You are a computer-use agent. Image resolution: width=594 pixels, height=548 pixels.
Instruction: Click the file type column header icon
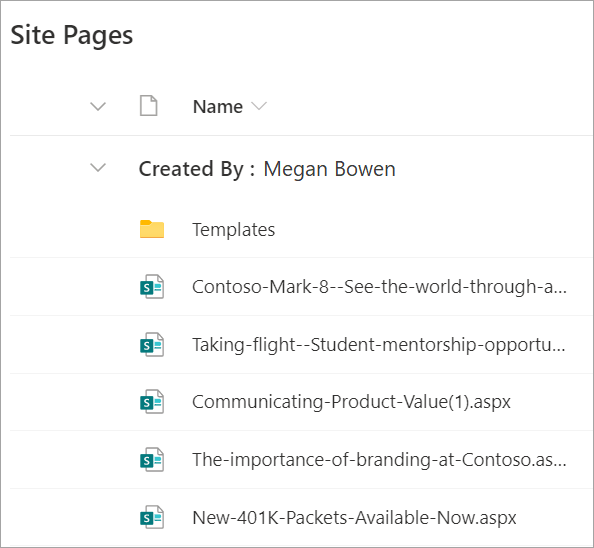(x=148, y=106)
